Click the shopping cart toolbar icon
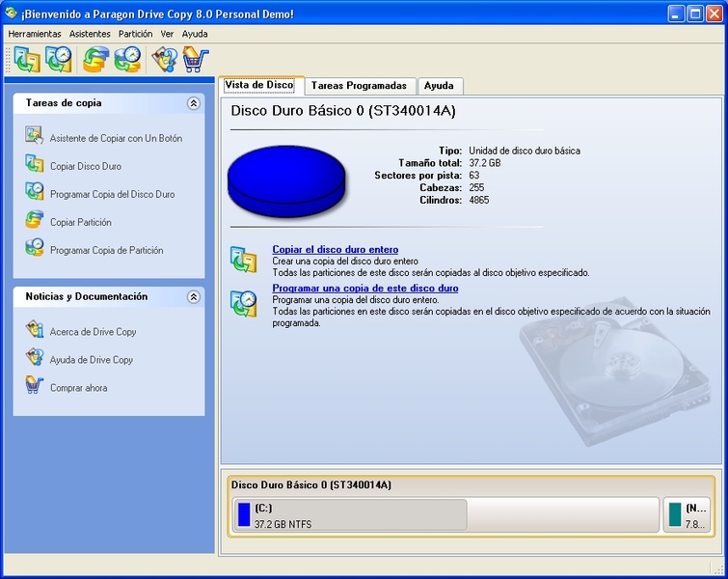 195,60
